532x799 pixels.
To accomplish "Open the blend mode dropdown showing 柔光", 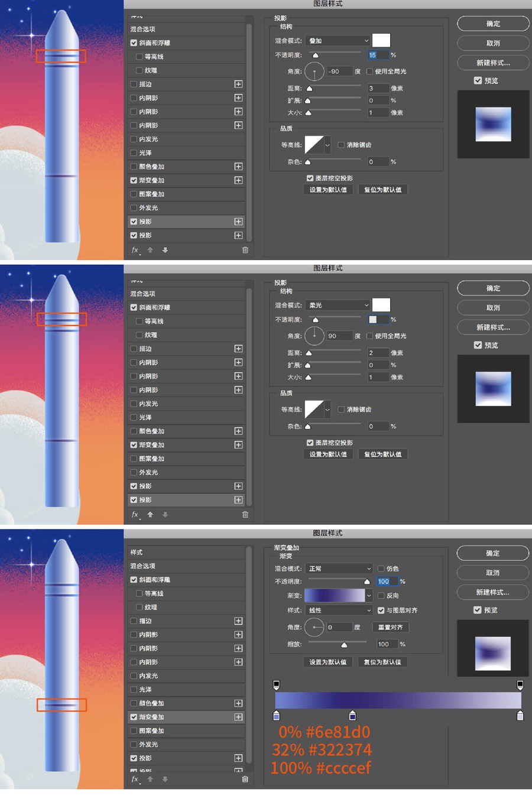I will [339, 306].
